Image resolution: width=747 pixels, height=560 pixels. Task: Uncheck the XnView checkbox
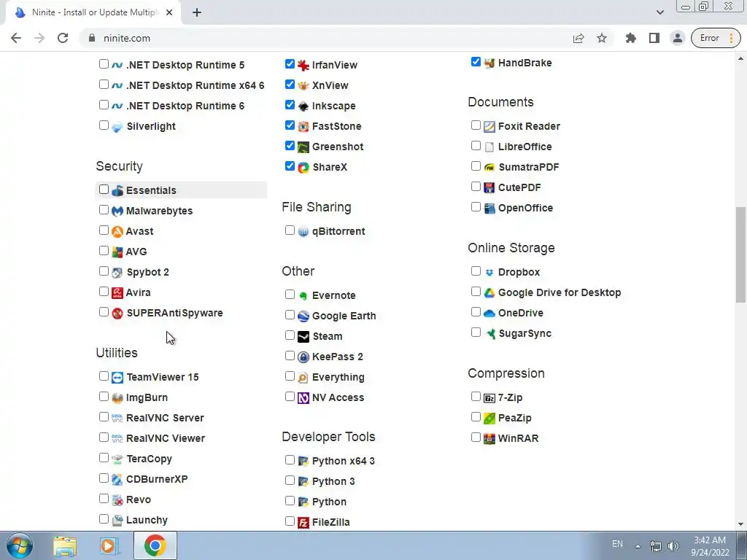pyautogui.click(x=290, y=85)
